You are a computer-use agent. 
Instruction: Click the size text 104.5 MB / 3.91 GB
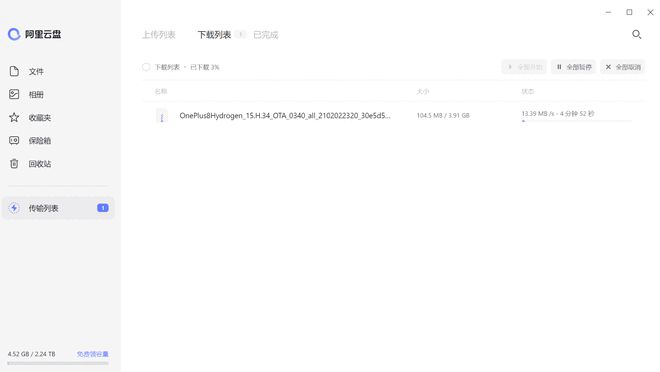pyautogui.click(x=443, y=115)
